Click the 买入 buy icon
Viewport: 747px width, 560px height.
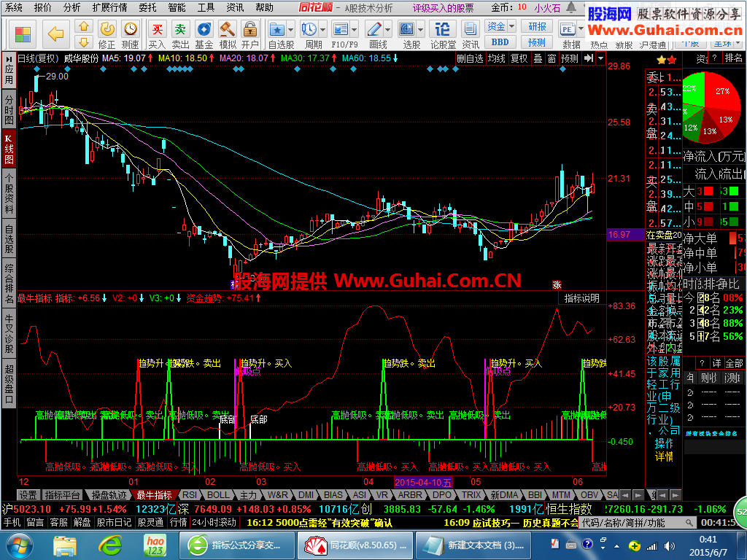click(x=157, y=34)
